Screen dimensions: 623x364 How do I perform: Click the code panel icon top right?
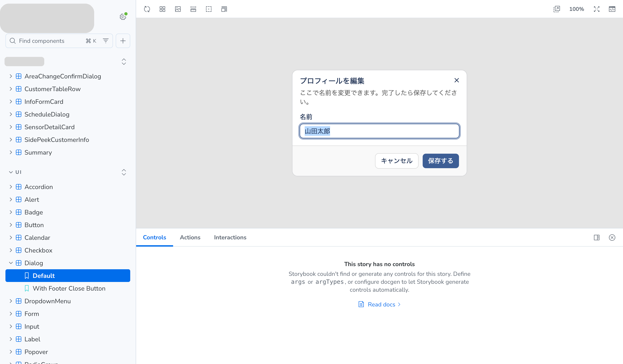[612, 9]
